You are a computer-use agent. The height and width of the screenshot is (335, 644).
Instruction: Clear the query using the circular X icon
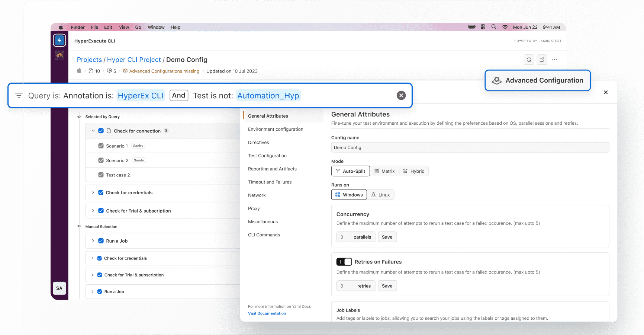(x=401, y=95)
